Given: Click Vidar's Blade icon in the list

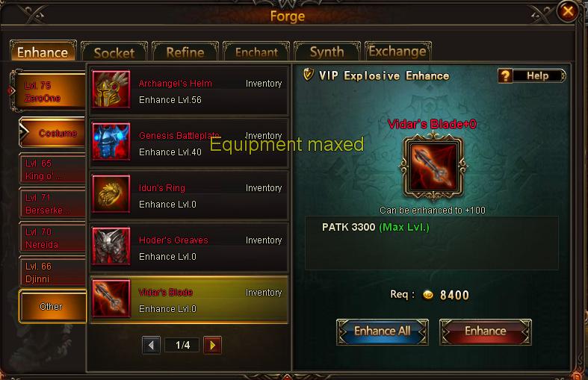Looking at the screenshot, I should pyautogui.click(x=111, y=299).
